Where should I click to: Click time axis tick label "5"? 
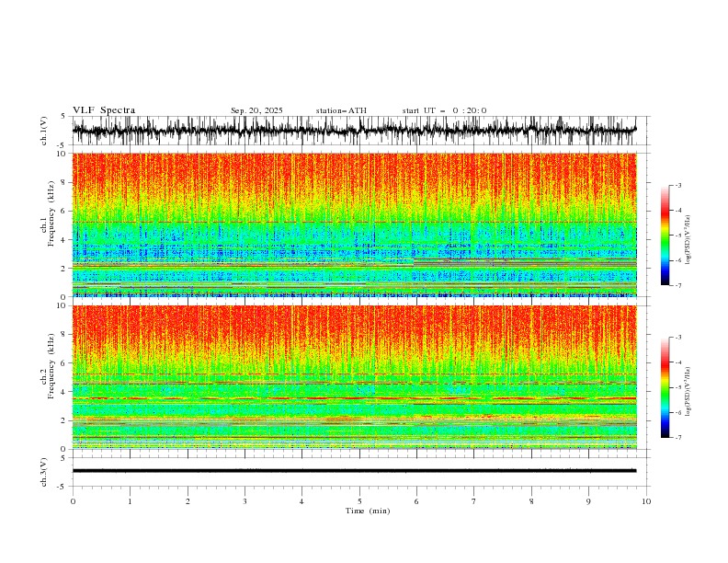pos(359,501)
